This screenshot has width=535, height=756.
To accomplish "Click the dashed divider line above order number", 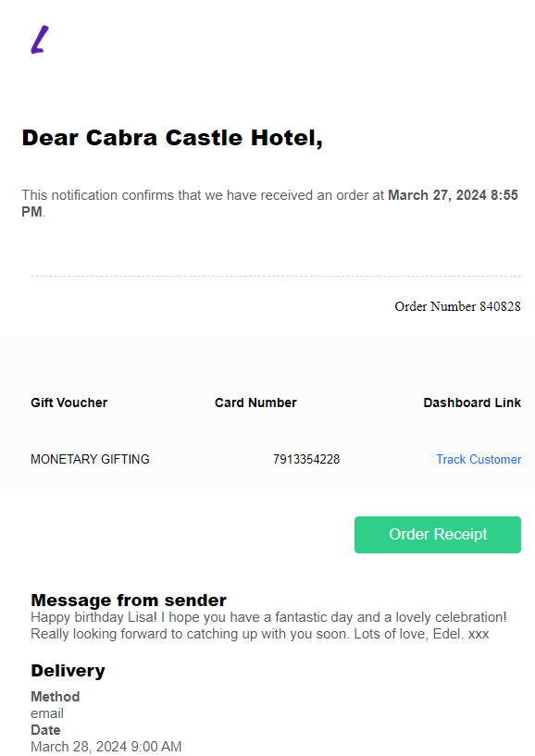I will tap(276, 277).
